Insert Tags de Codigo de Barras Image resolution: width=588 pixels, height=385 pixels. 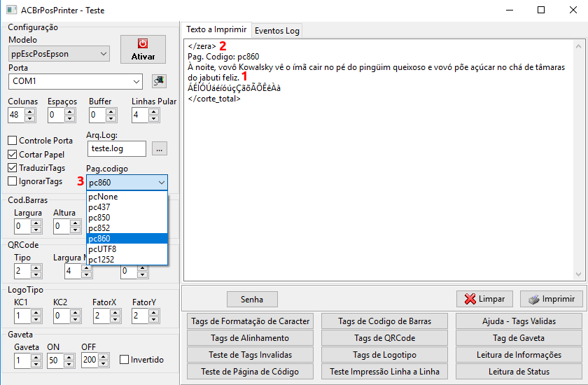pos(384,321)
